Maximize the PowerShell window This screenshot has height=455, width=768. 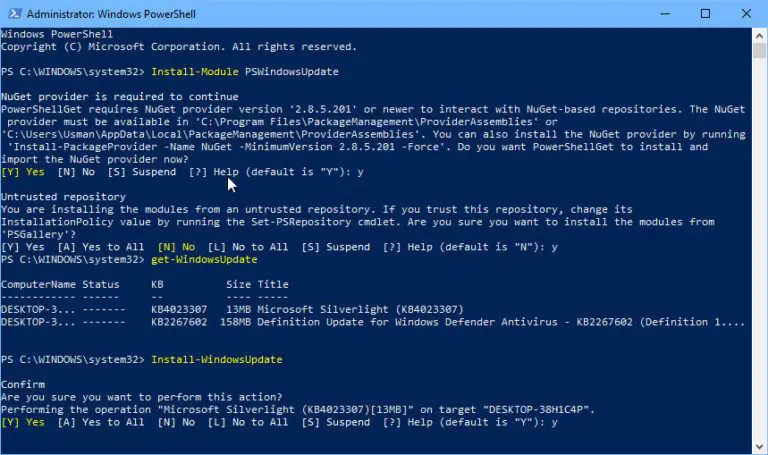click(x=705, y=14)
